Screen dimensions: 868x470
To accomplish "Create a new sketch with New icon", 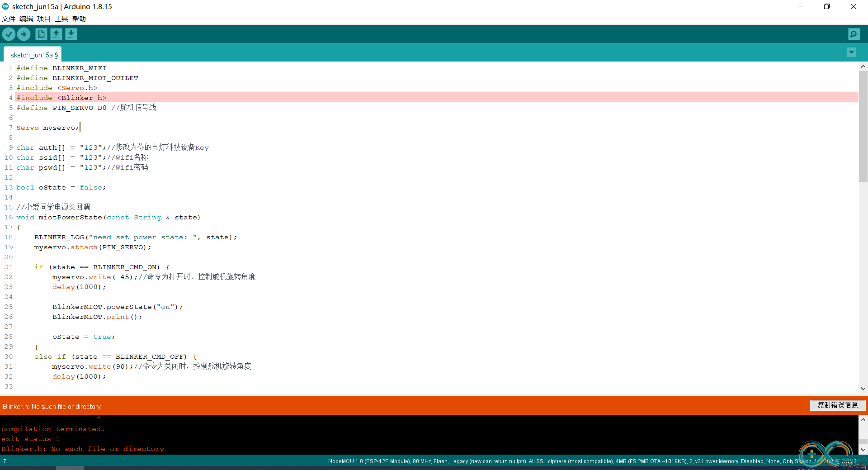I will (41, 34).
